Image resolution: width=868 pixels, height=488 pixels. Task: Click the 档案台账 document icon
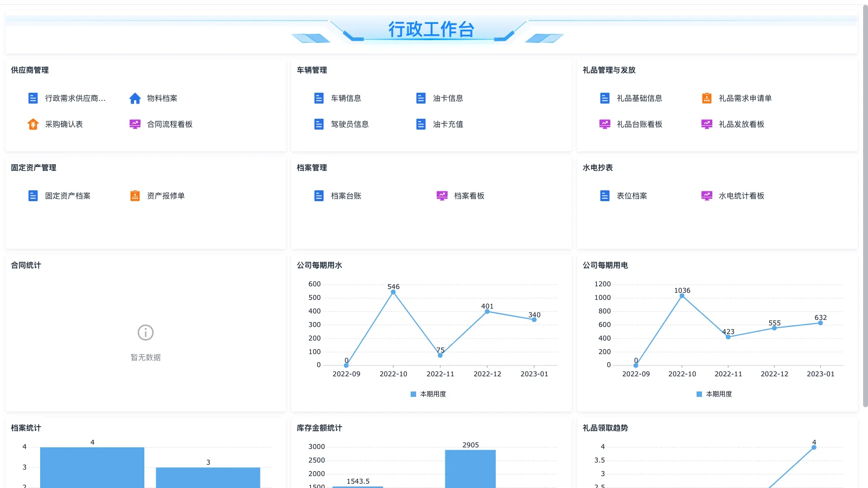click(319, 196)
